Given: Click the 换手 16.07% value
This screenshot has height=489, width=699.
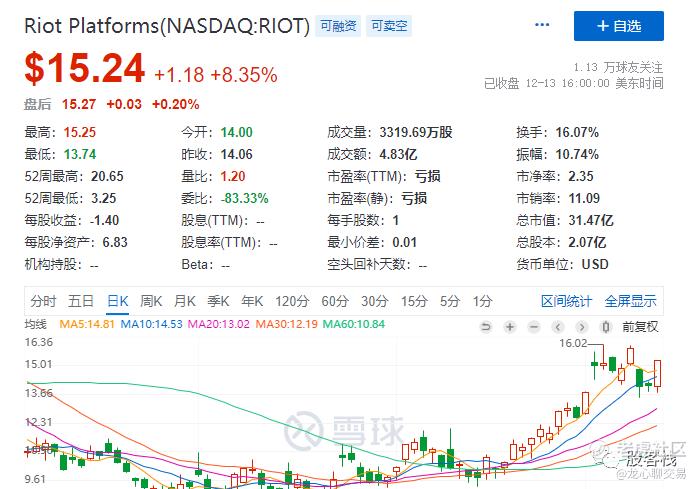Looking at the screenshot, I should (x=577, y=132).
